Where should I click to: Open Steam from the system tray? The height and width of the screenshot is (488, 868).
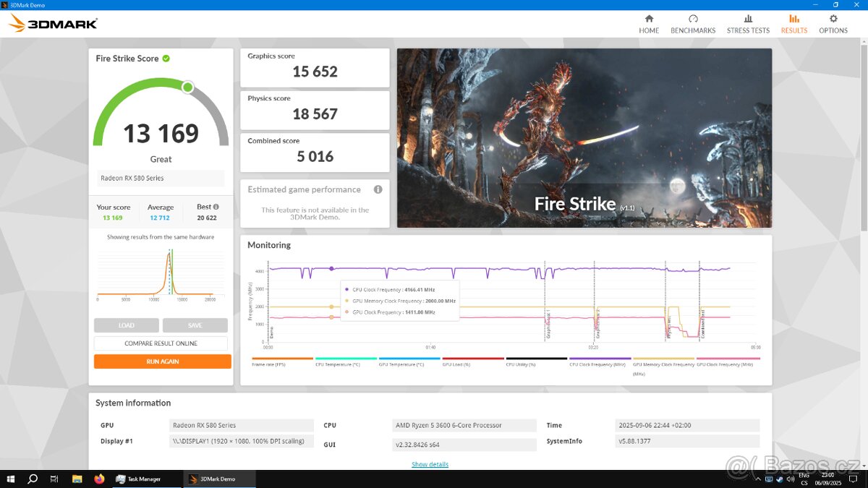[x=779, y=479]
